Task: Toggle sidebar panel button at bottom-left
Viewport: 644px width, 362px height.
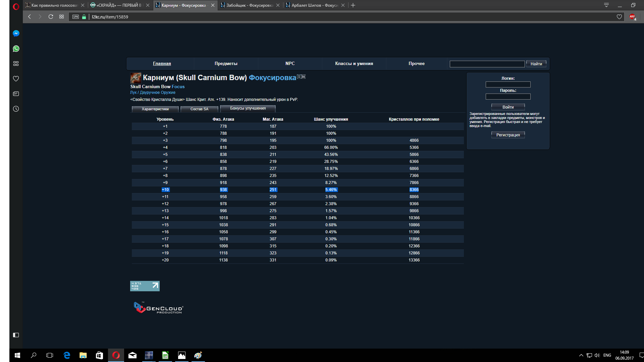Action: click(16, 335)
